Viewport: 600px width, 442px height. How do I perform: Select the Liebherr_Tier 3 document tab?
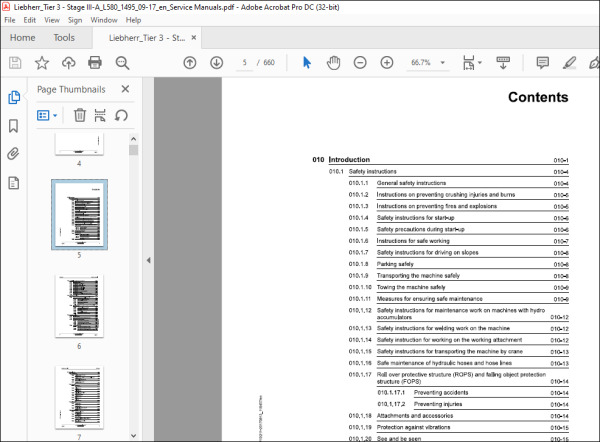point(147,38)
